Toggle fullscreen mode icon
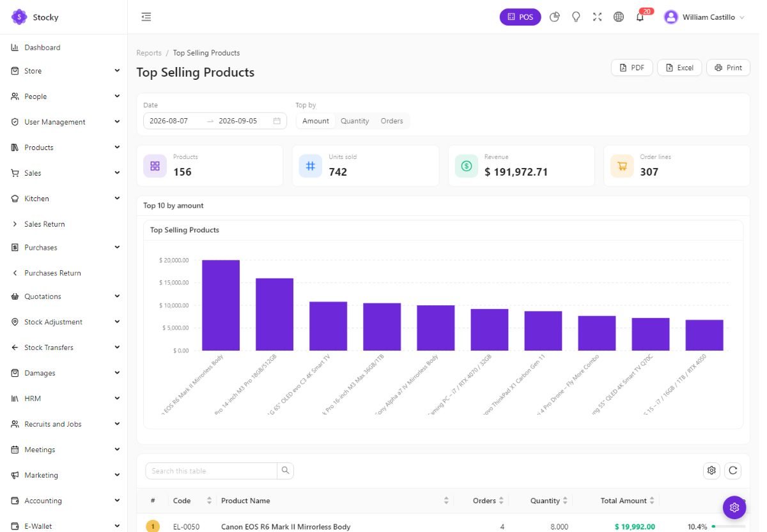767x532 pixels. (x=597, y=17)
